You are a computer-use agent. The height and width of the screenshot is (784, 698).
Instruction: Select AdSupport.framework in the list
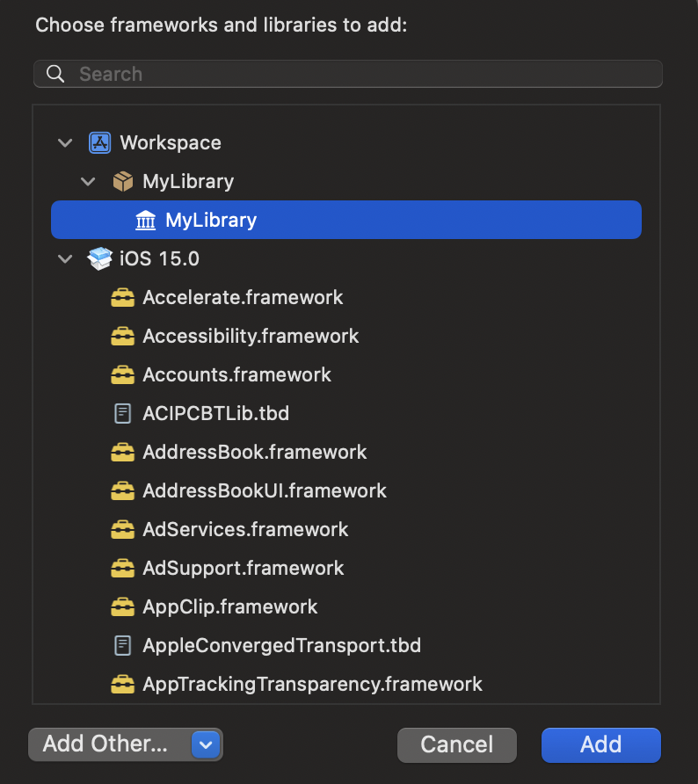click(243, 568)
